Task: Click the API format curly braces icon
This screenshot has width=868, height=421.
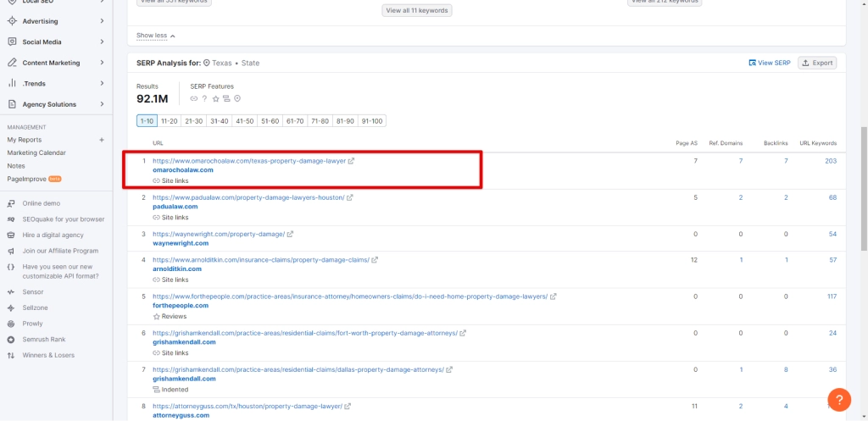Action: 11,267
